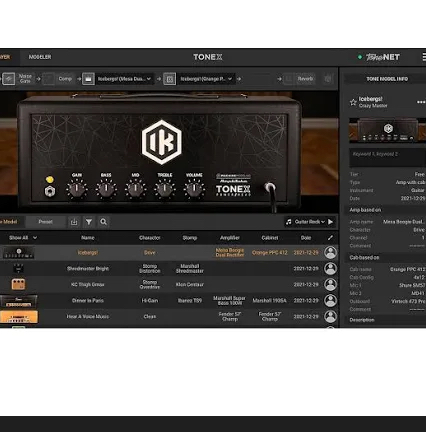The image size is (426, 432).
Task: Open search with magnifier icon
Action: 104,222
